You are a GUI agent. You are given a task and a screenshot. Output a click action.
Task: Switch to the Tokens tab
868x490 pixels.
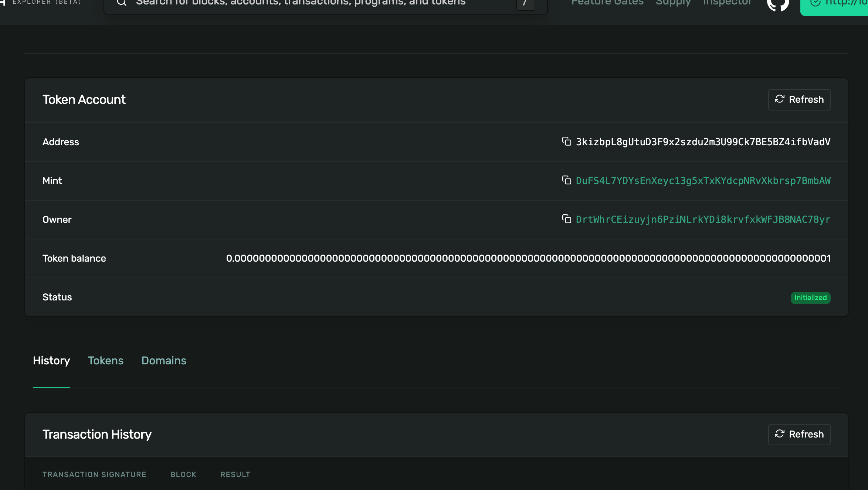point(105,361)
